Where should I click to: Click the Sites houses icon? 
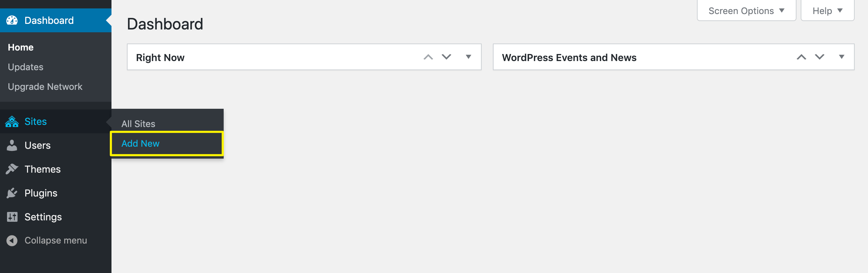coord(12,122)
